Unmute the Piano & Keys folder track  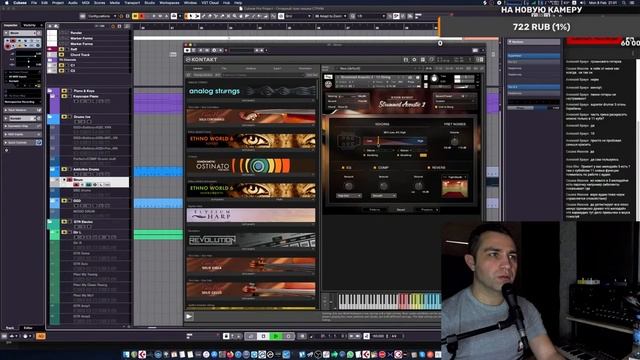coord(64,91)
